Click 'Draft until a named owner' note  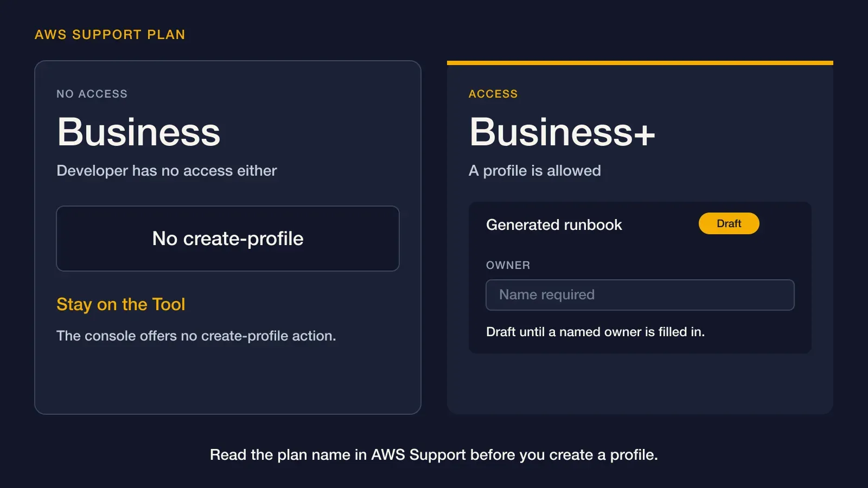click(x=596, y=332)
